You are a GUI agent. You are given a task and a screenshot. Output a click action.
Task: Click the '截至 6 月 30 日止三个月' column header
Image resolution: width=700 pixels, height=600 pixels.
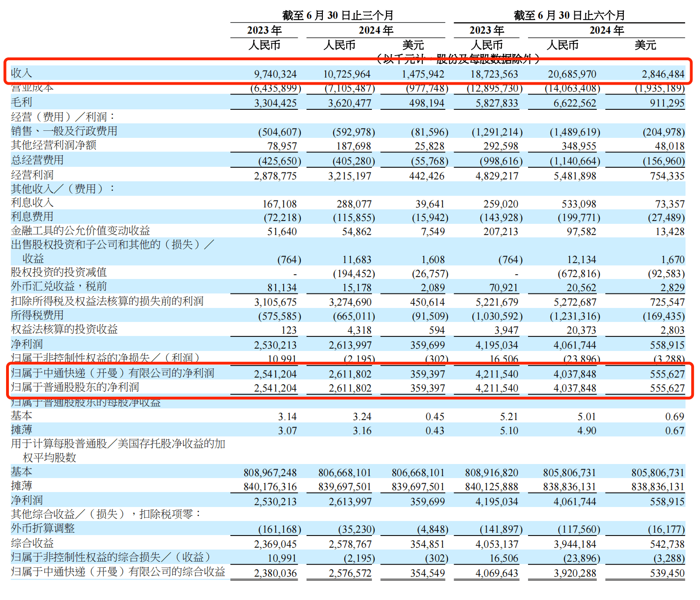tap(338, 15)
